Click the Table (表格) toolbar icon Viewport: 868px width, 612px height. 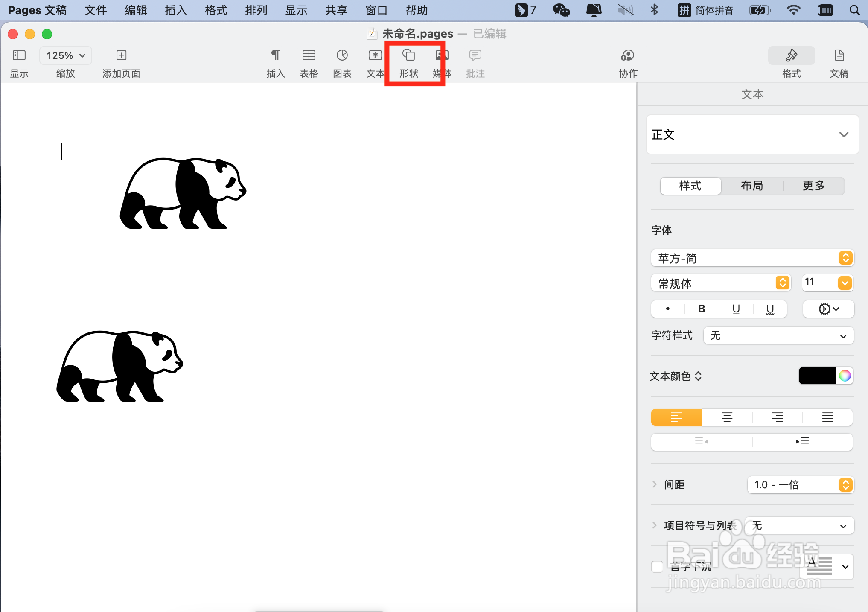(309, 56)
